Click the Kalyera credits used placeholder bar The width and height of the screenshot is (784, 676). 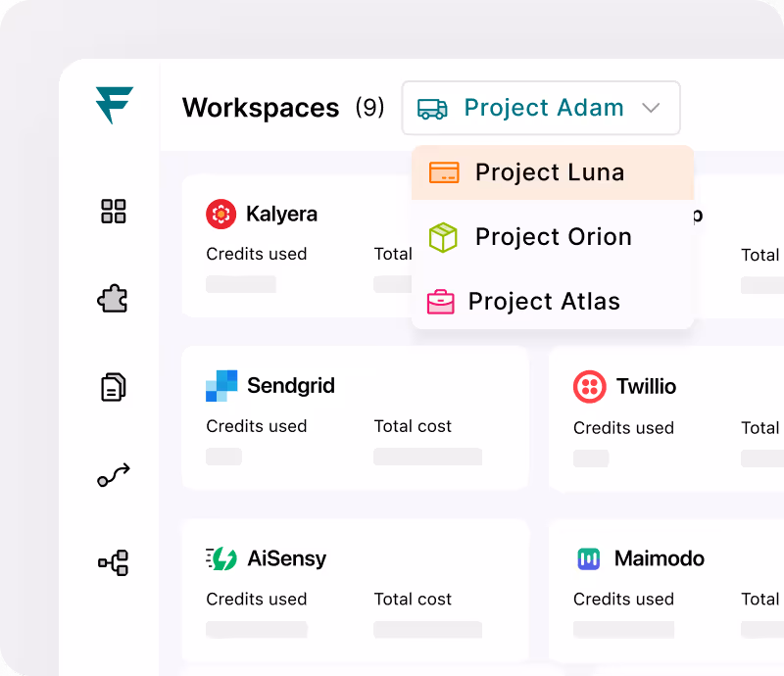(x=241, y=284)
